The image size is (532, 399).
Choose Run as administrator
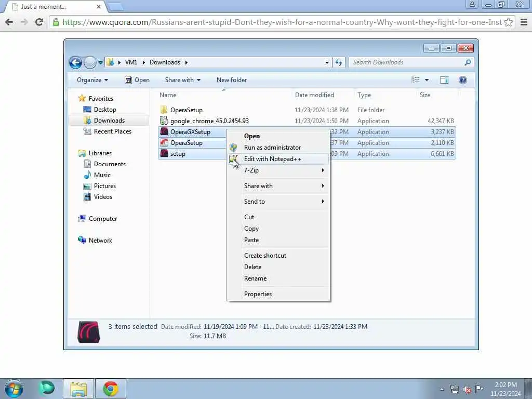[278, 148]
